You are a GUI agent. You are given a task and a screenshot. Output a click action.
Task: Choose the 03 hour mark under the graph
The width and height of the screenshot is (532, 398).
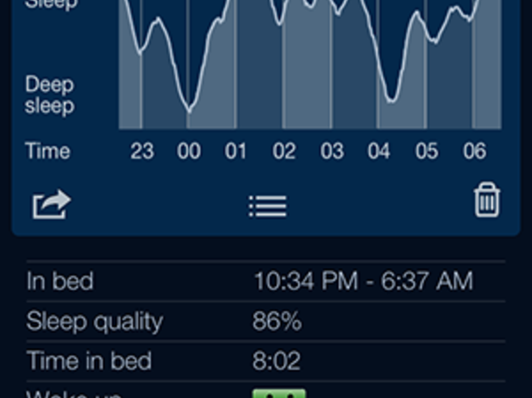click(331, 152)
